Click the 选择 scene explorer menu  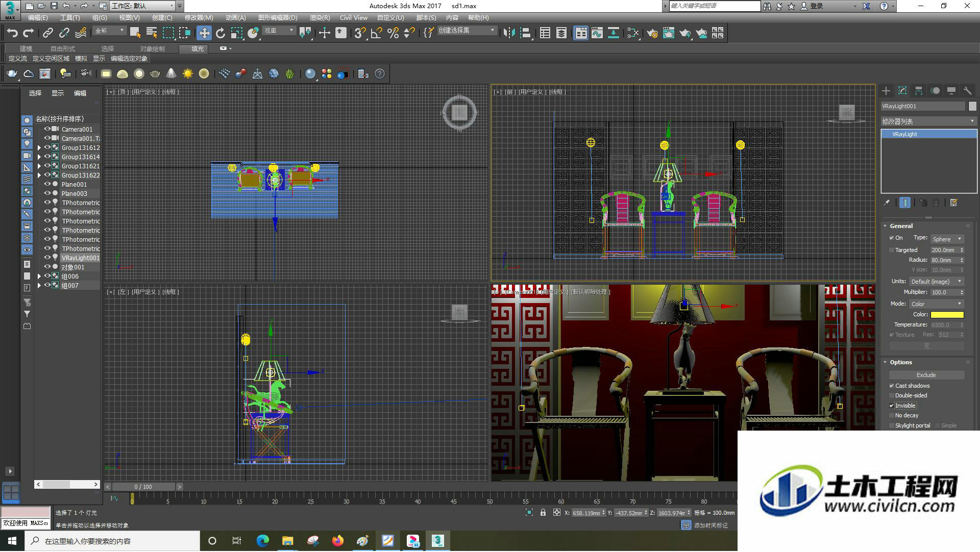point(35,93)
